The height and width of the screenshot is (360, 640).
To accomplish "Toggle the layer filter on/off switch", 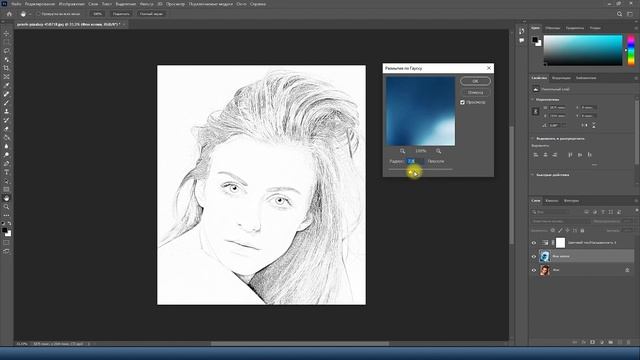I will click(x=637, y=211).
